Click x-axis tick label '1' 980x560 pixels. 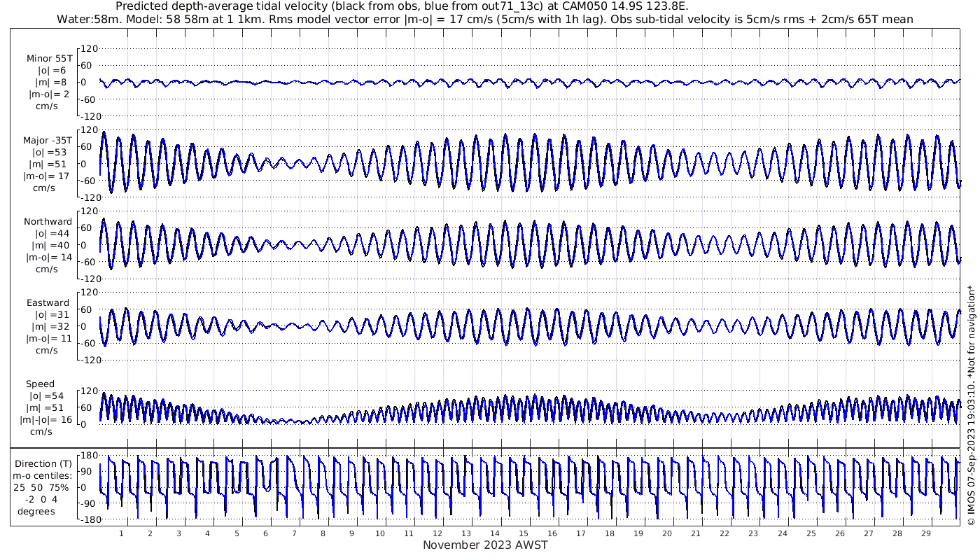[x=121, y=533]
